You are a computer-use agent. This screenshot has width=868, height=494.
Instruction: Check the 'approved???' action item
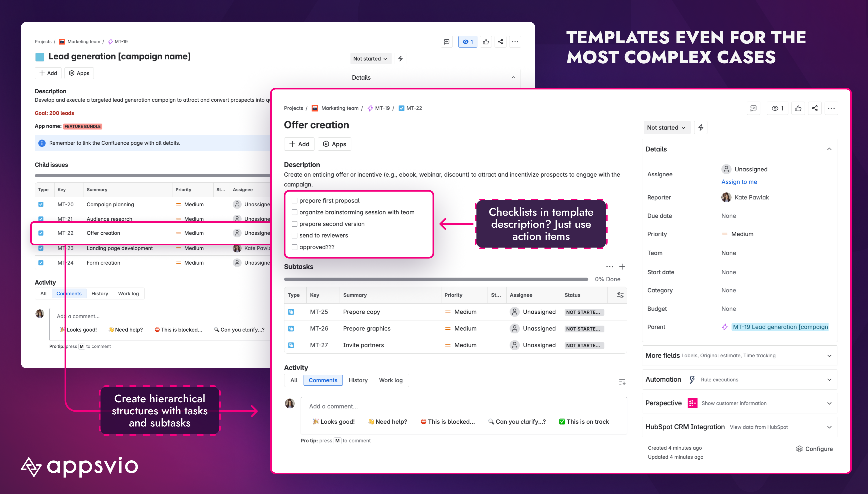point(294,247)
